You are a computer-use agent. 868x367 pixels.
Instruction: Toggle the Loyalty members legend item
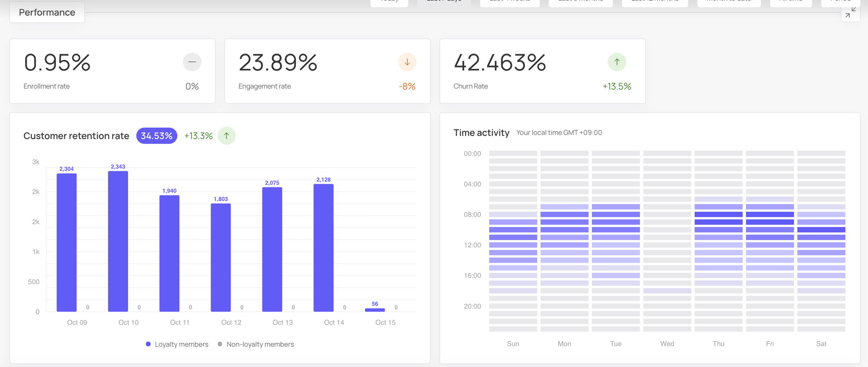point(177,344)
